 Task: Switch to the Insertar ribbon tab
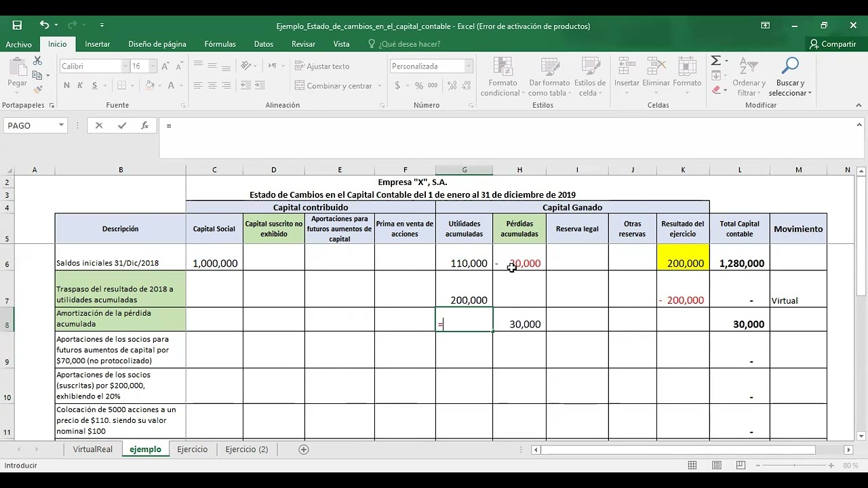pos(98,44)
